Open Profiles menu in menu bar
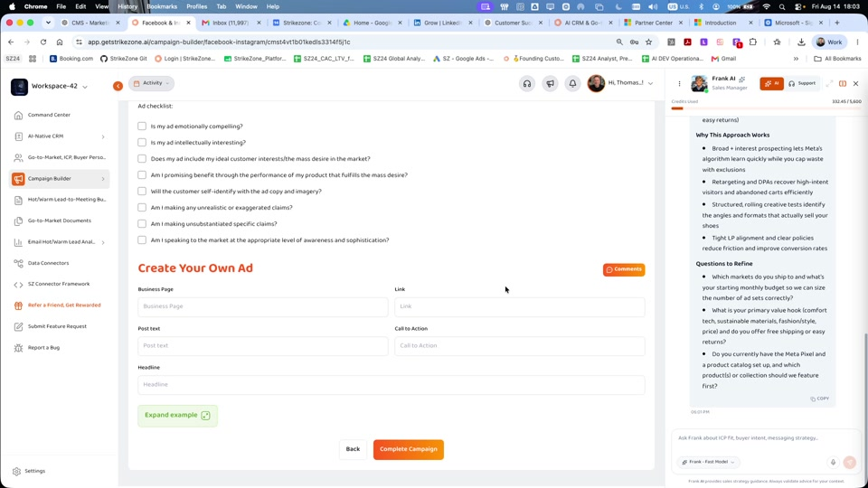868x488 pixels. coord(196,6)
